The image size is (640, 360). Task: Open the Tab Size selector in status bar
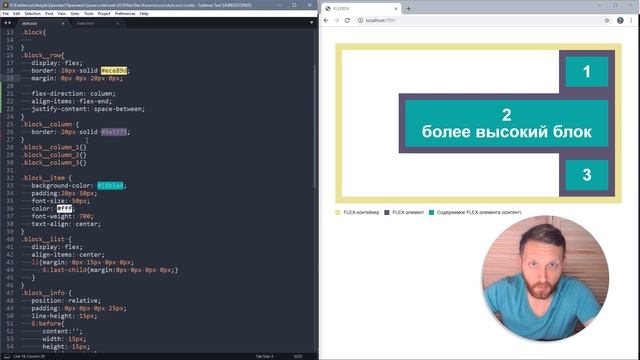264,356
